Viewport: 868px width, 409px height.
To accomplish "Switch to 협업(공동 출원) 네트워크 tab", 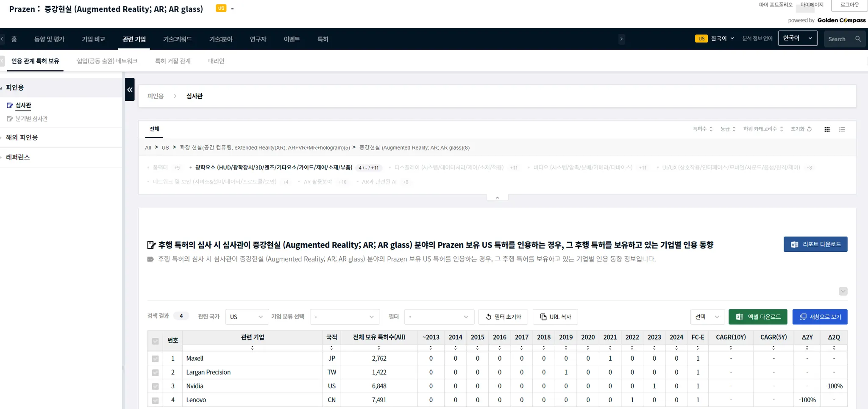I will click(x=107, y=61).
